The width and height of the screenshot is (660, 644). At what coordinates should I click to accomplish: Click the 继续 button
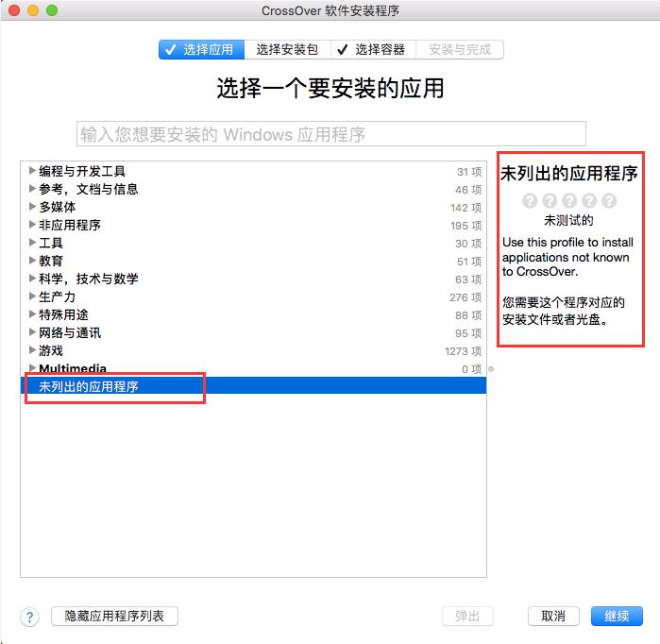[617, 617]
